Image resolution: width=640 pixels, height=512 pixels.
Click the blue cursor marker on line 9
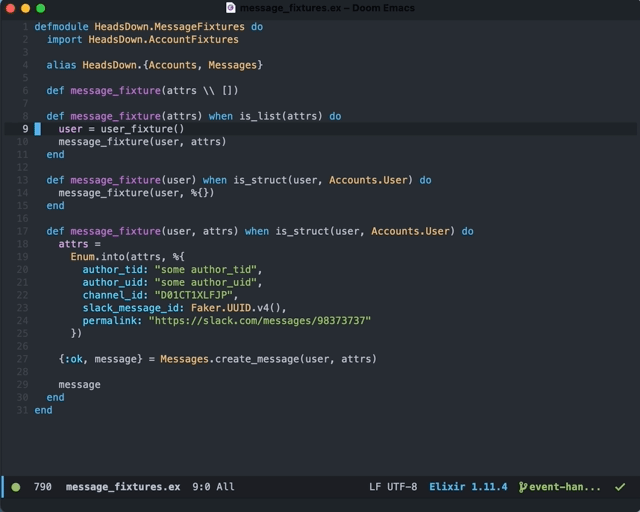tap(38, 129)
